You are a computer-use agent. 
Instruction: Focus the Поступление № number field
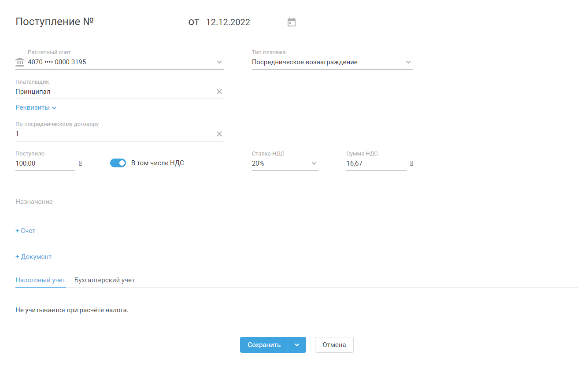[x=139, y=22]
